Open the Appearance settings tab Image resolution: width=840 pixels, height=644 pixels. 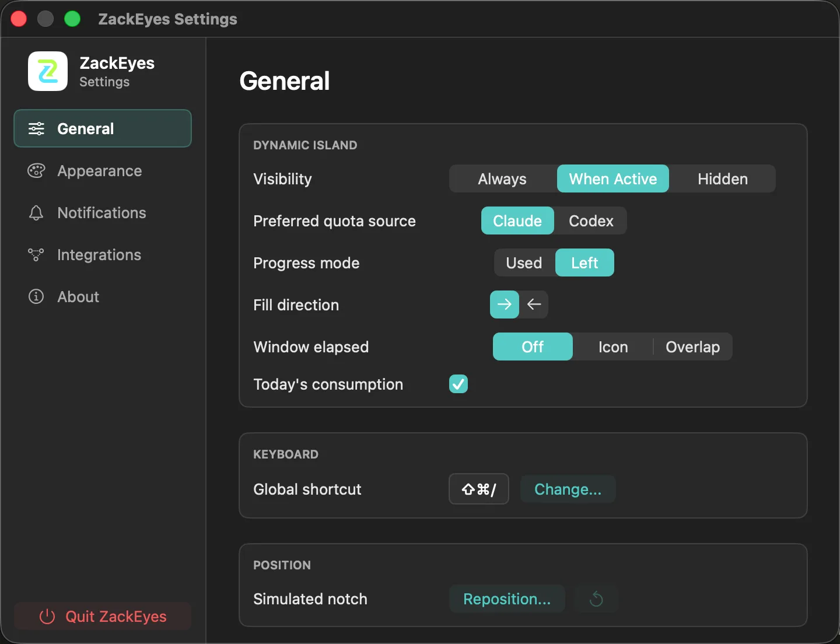(103, 171)
